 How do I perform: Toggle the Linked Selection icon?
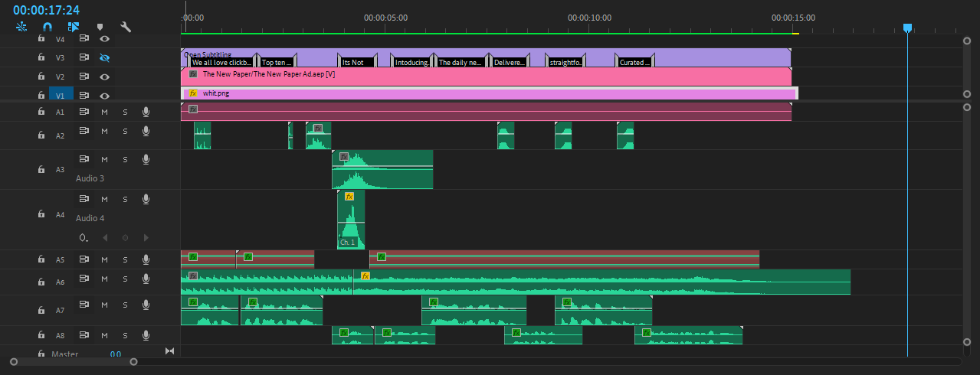(74, 27)
